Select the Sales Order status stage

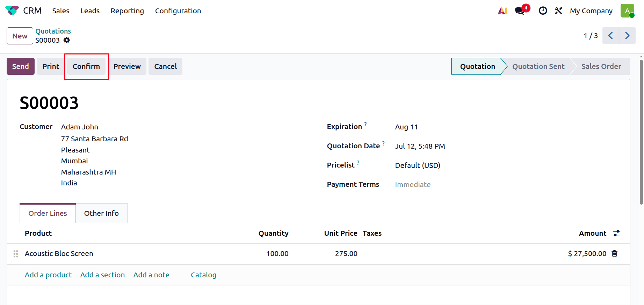[601, 66]
